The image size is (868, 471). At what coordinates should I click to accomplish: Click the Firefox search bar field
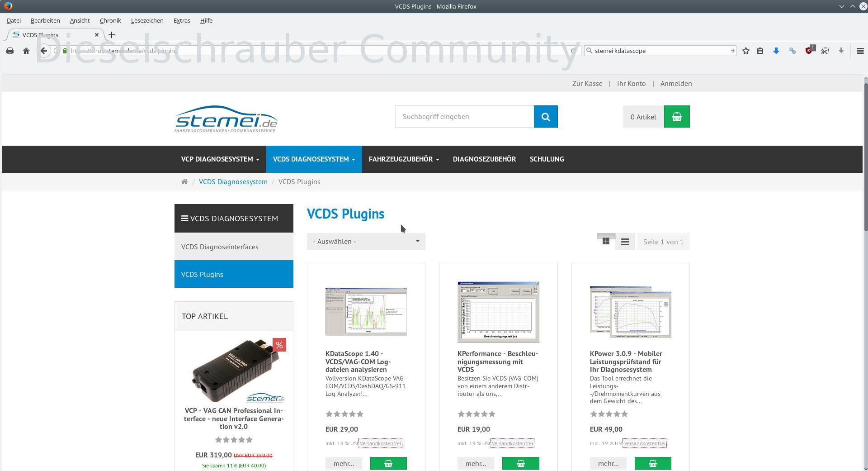coord(660,51)
